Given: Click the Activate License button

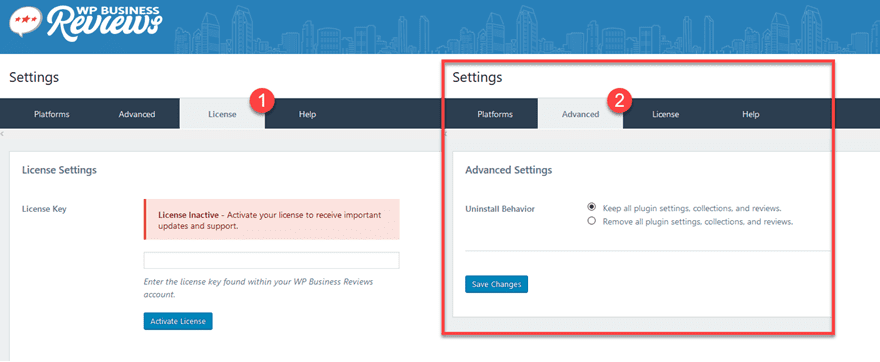Looking at the screenshot, I should tap(178, 321).
